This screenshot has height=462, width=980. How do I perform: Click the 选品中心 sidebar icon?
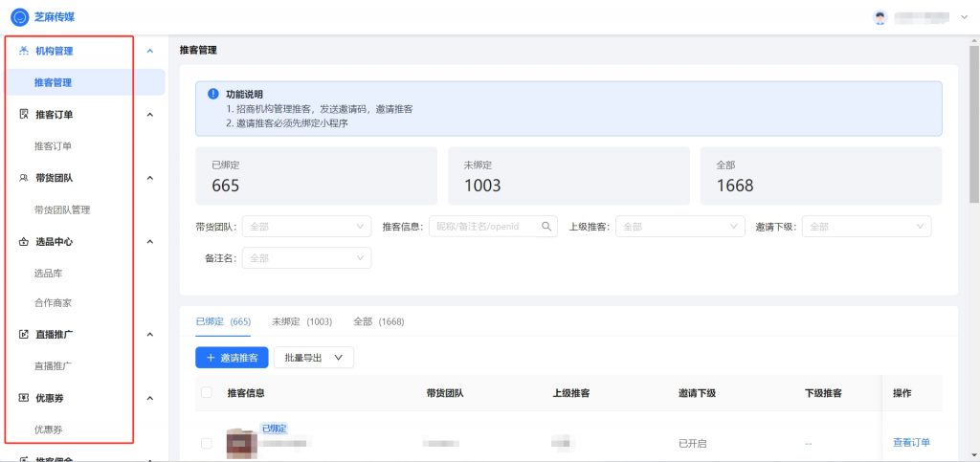pos(24,242)
